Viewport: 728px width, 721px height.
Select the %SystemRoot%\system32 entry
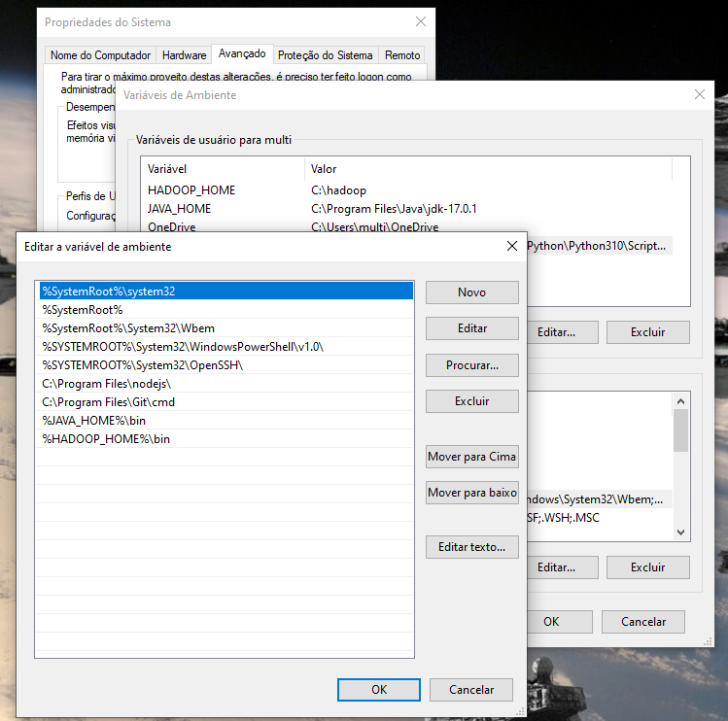pos(226,292)
